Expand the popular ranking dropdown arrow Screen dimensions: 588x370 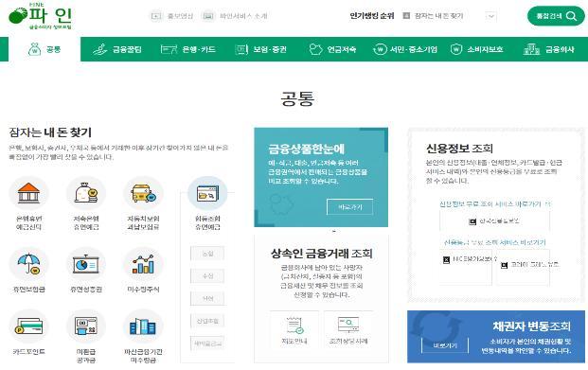coord(491,16)
